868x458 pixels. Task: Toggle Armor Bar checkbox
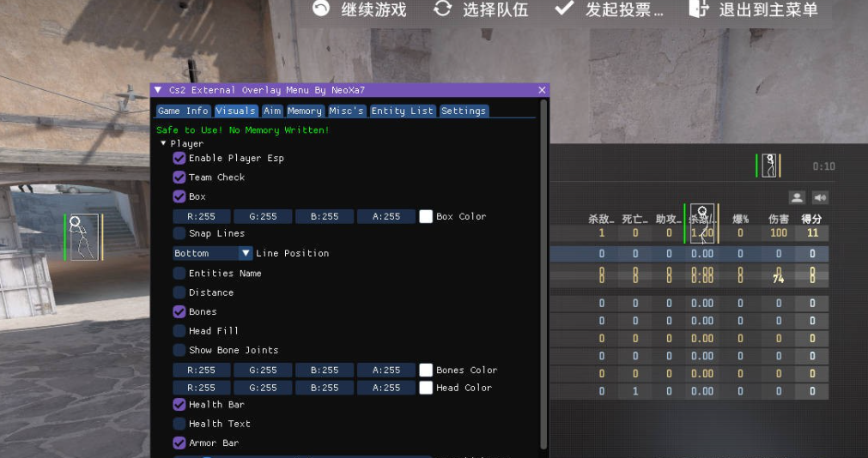(179, 443)
